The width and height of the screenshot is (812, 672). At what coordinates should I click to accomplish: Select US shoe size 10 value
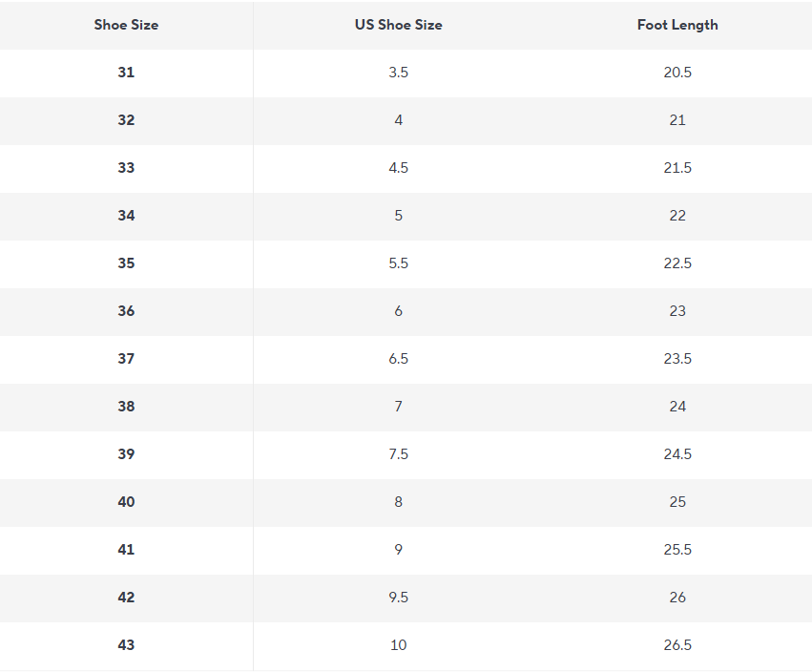(398, 645)
